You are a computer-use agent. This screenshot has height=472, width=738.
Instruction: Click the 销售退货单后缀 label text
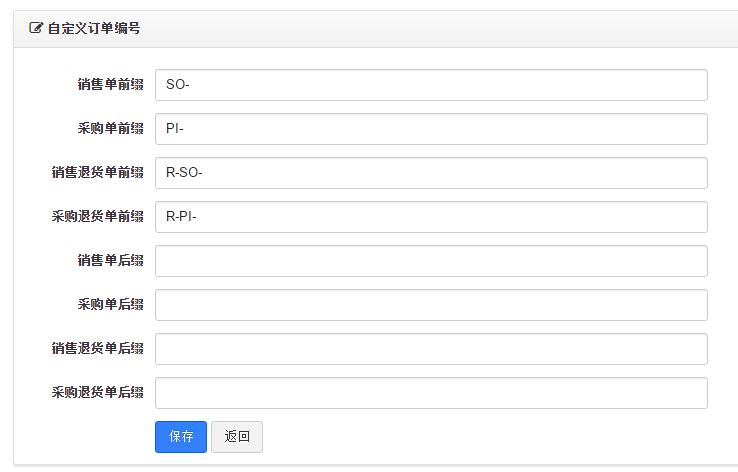pos(97,349)
